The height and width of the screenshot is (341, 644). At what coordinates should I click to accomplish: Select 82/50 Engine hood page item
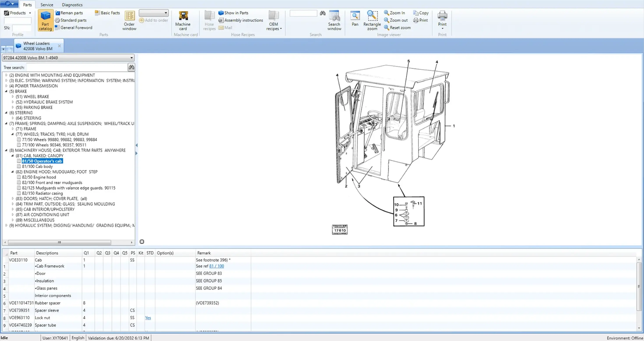click(39, 177)
